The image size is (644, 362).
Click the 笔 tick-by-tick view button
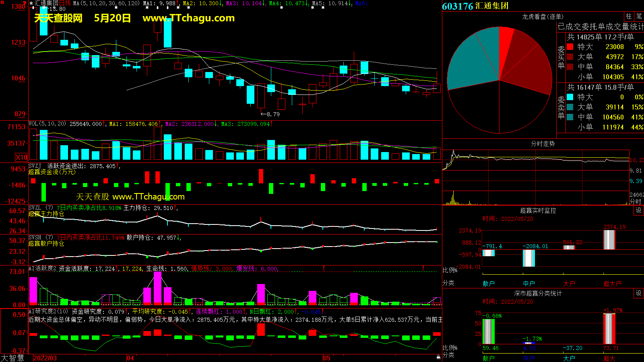point(639,16)
